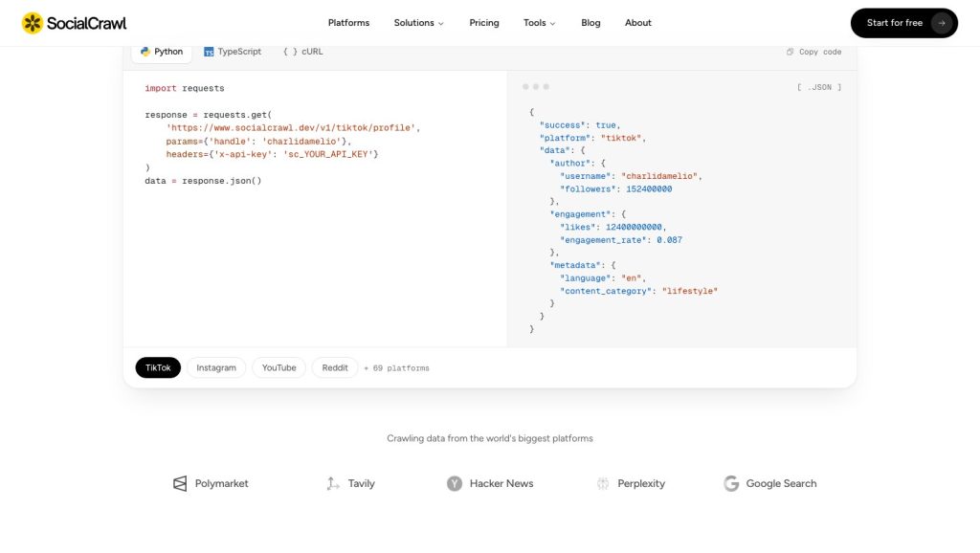Click the Hacker News platform name
The width and height of the screenshot is (980, 553).
pos(501,484)
